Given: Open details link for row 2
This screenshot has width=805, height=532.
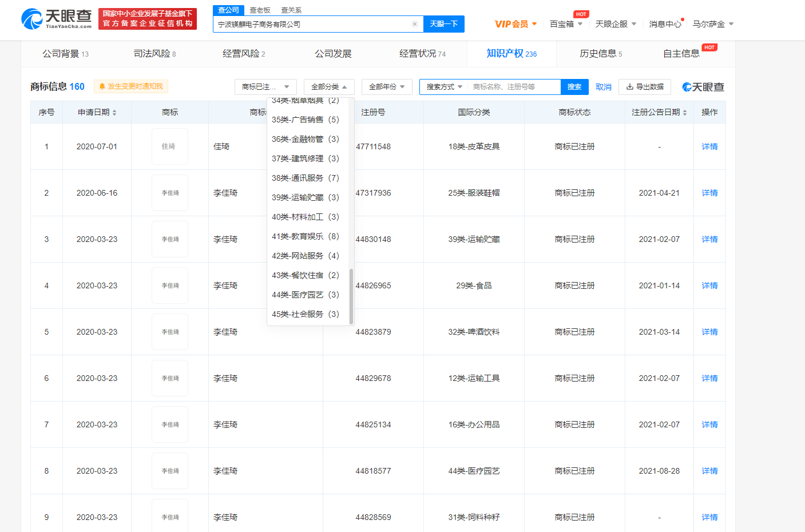Looking at the screenshot, I should pyautogui.click(x=709, y=193).
